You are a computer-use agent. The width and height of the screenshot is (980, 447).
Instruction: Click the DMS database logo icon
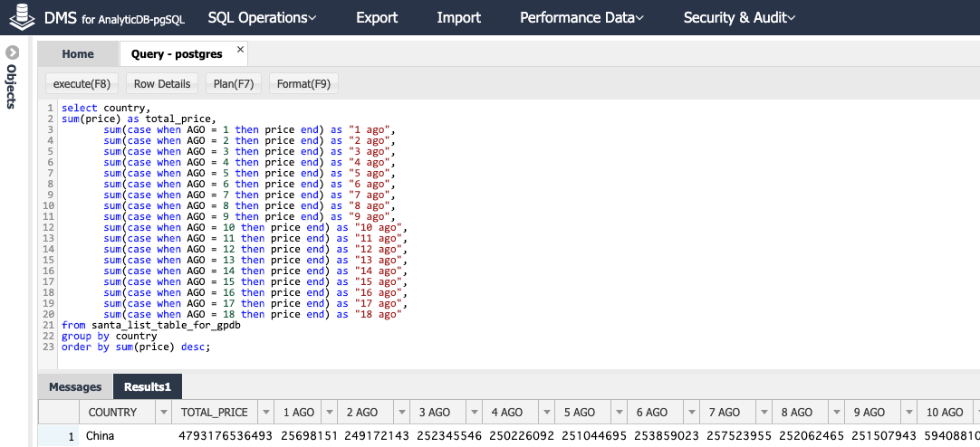coord(22,17)
